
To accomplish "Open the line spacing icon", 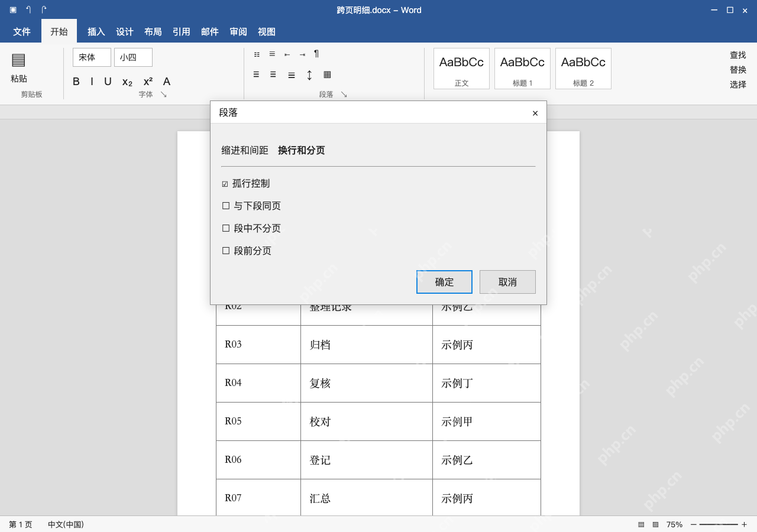I will coord(309,75).
